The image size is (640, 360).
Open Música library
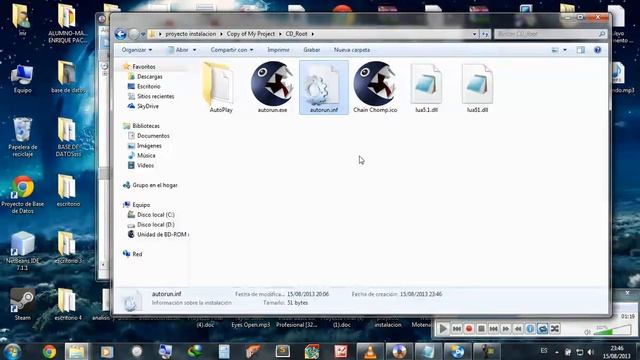point(146,156)
